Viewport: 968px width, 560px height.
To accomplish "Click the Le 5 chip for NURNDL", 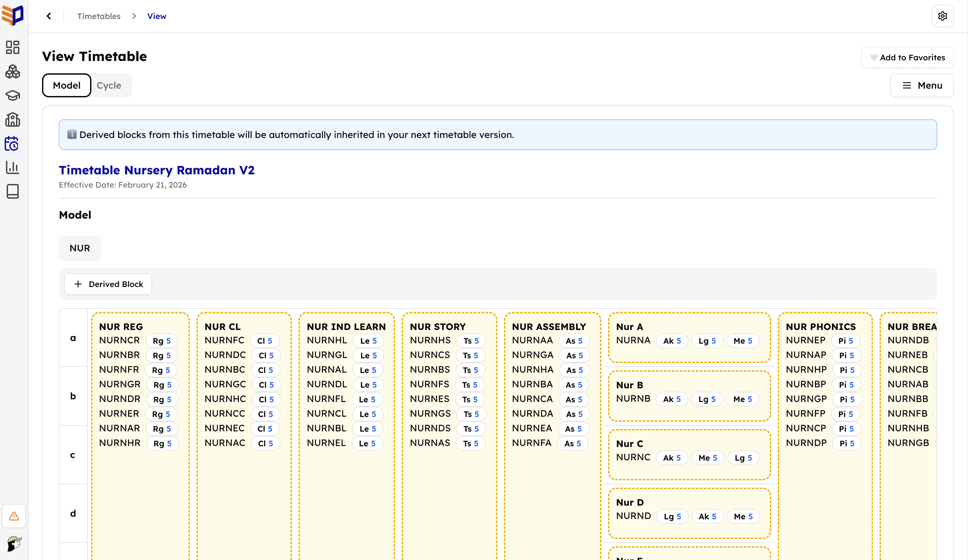I will coord(368,385).
